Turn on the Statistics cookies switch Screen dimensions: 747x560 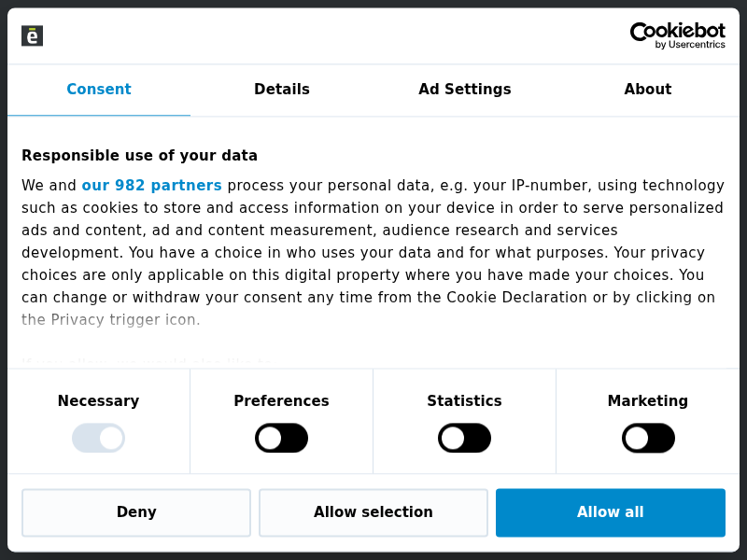[x=464, y=438]
